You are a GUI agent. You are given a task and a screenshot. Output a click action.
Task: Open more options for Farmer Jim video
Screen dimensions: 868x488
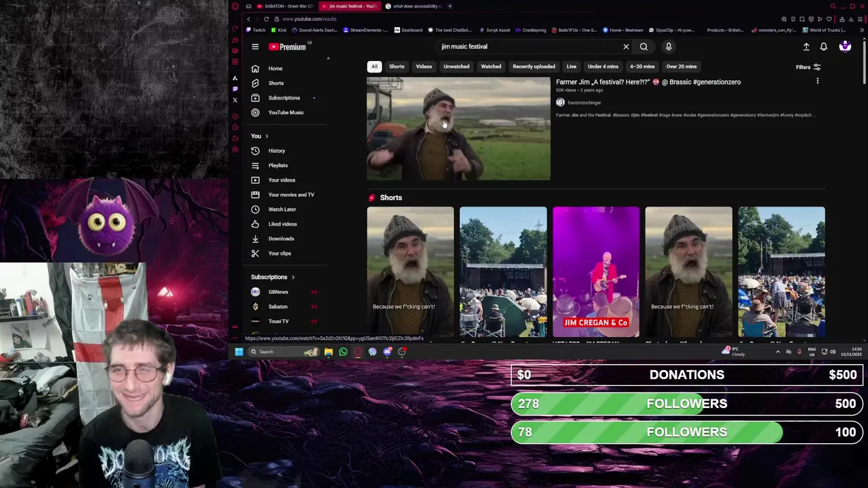click(x=817, y=81)
